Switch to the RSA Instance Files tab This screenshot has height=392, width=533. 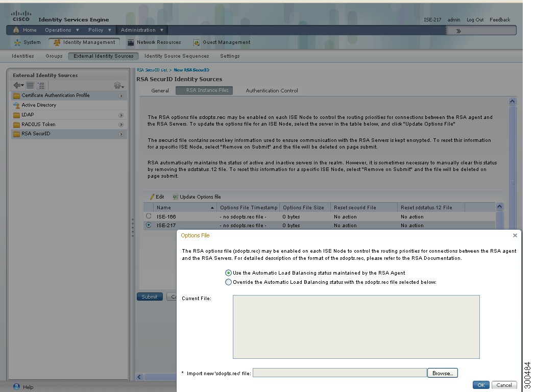pos(204,90)
